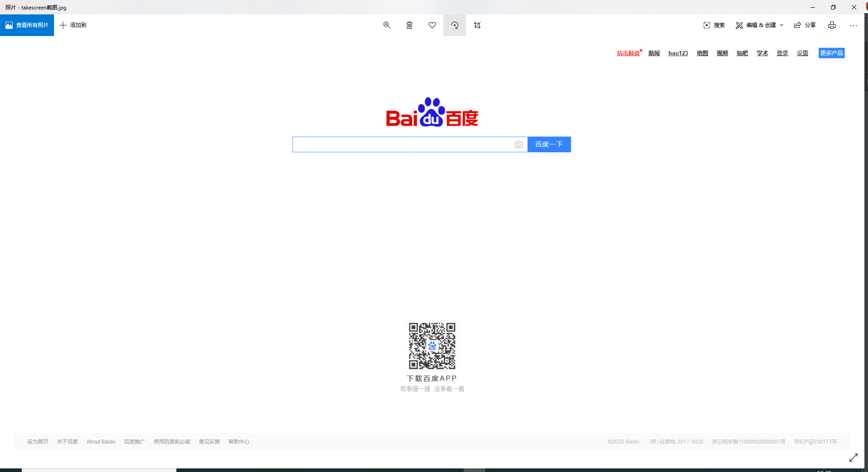Viewport: 868px width, 472px height.
Task: Click the camera icon inside the search box
Action: pos(519,145)
